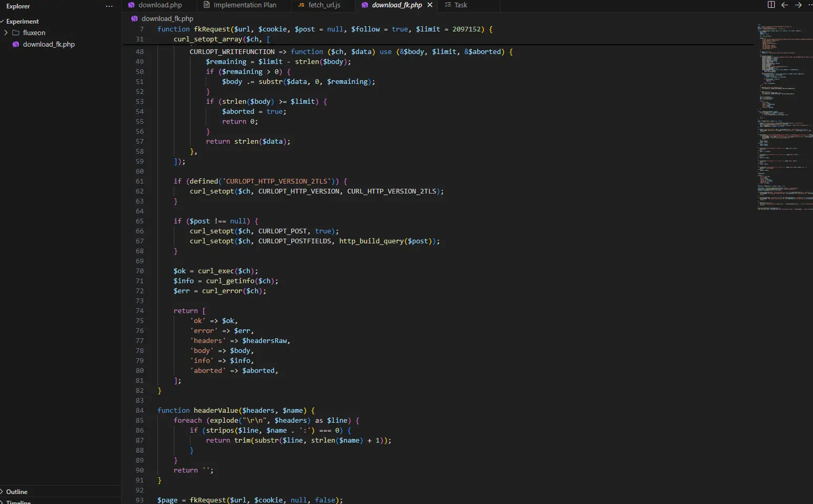Click PHP icon in the breadcrumb bar

click(134, 18)
